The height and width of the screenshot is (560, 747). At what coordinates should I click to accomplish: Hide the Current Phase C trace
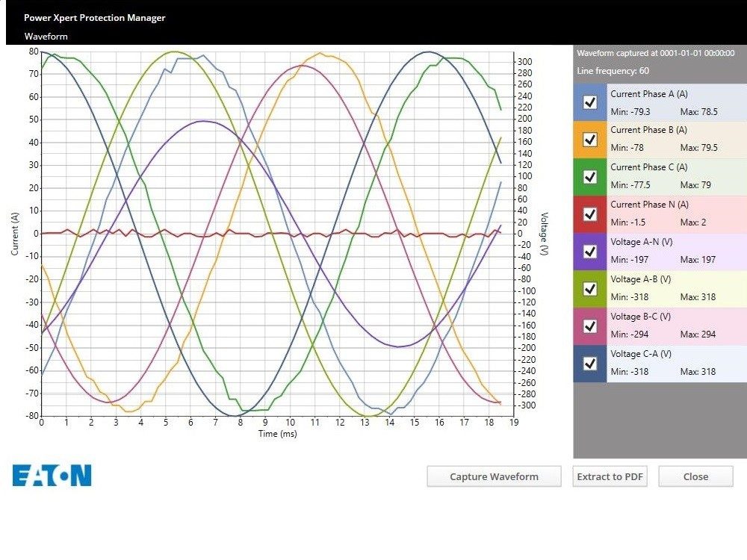pyautogui.click(x=590, y=177)
